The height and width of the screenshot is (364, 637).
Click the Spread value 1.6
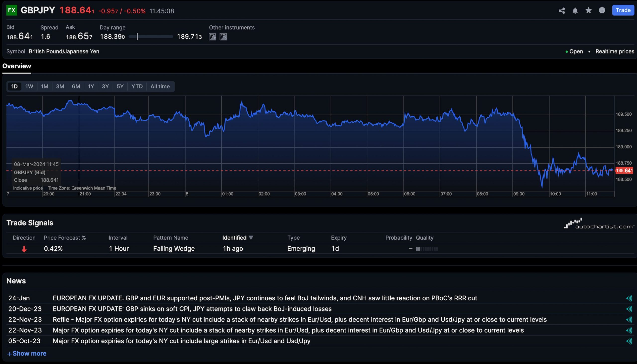[46, 37]
